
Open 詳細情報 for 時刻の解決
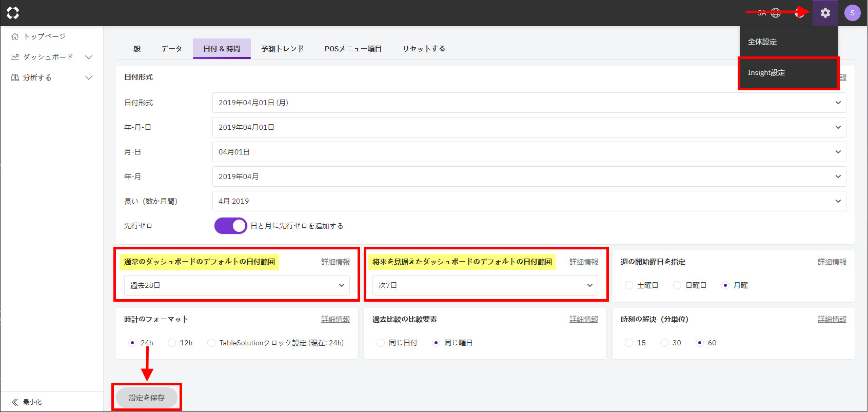pyautogui.click(x=832, y=319)
